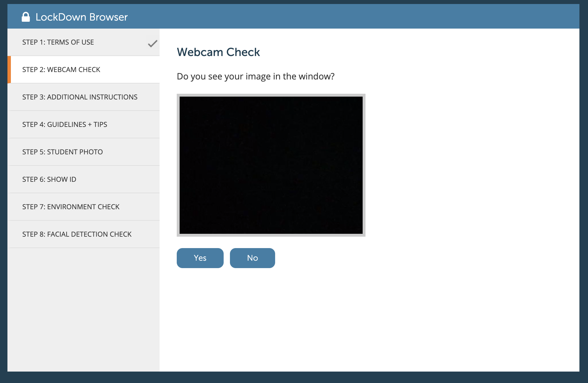Expand the webcam check step panel
The image size is (588, 383).
coord(83,69)
